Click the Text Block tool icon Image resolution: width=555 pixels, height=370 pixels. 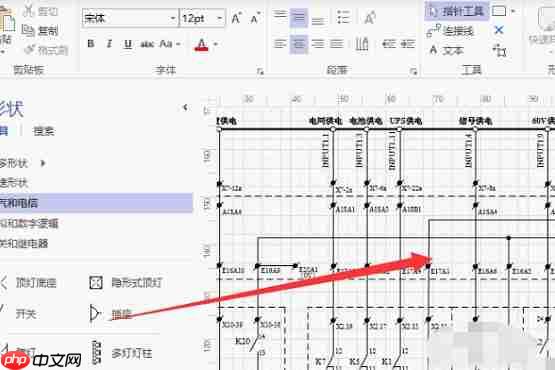click(x=499, y=51)
